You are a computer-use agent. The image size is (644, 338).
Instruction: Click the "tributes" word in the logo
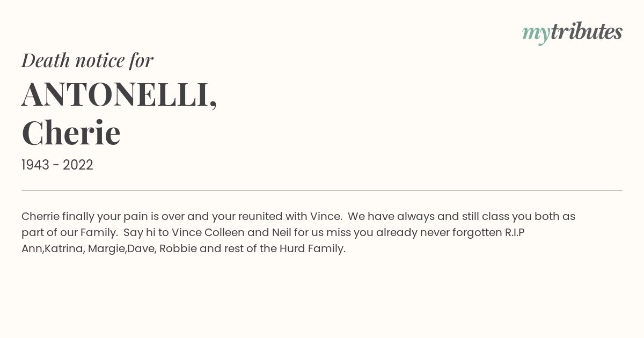click(x=586, y=32)
